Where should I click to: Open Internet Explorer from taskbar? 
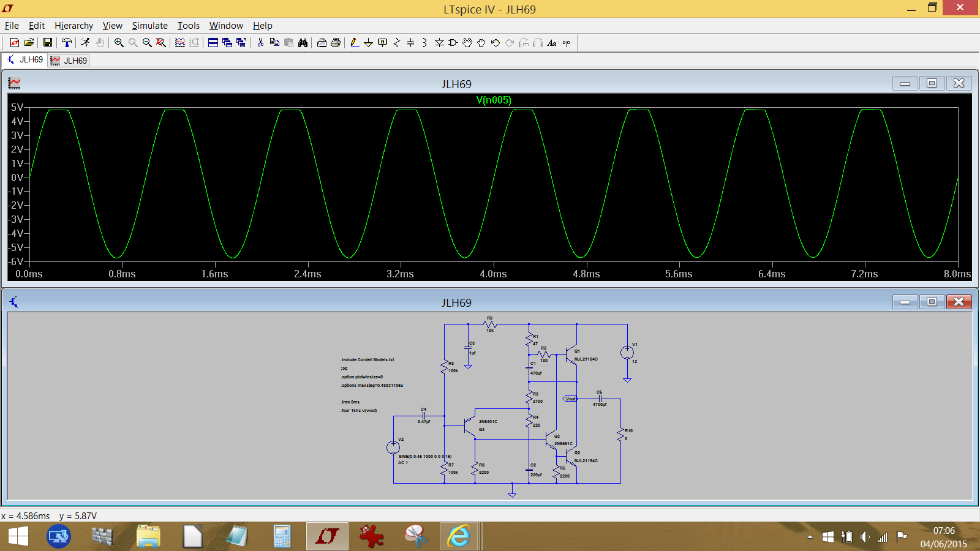pos(458,537)
